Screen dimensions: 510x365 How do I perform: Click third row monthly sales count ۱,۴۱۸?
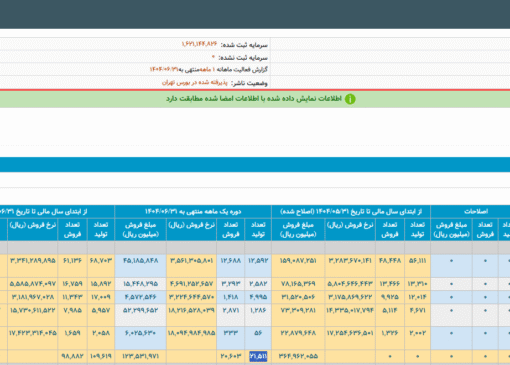[x=231, y=297]
